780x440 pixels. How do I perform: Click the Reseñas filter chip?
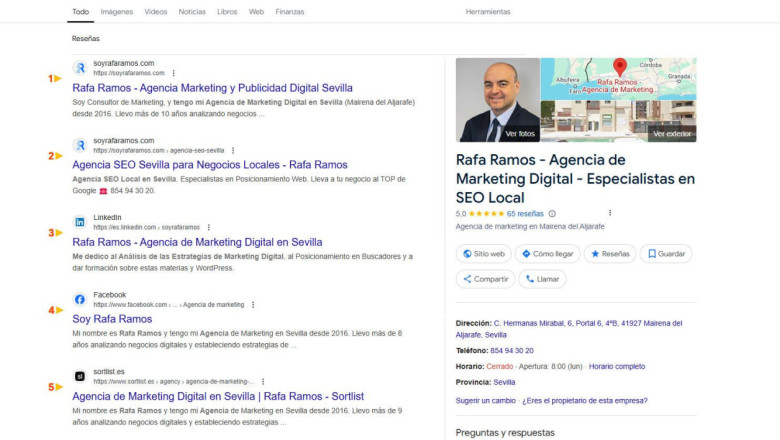(x=86, y=38)
